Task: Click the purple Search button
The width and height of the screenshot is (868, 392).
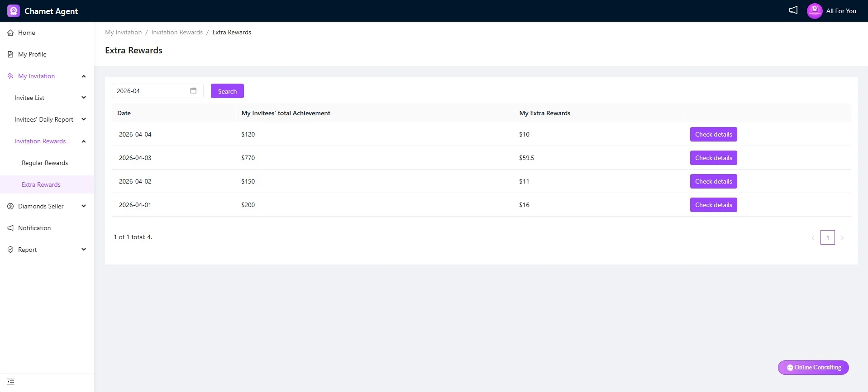Action: pyautogui.click(x=227, y=91)
